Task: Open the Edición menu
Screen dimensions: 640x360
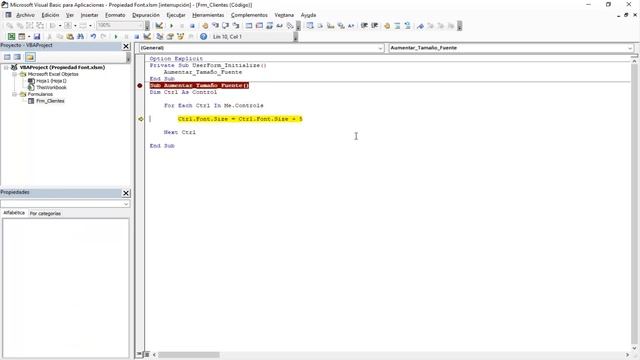Action: (x=50, y=15)
